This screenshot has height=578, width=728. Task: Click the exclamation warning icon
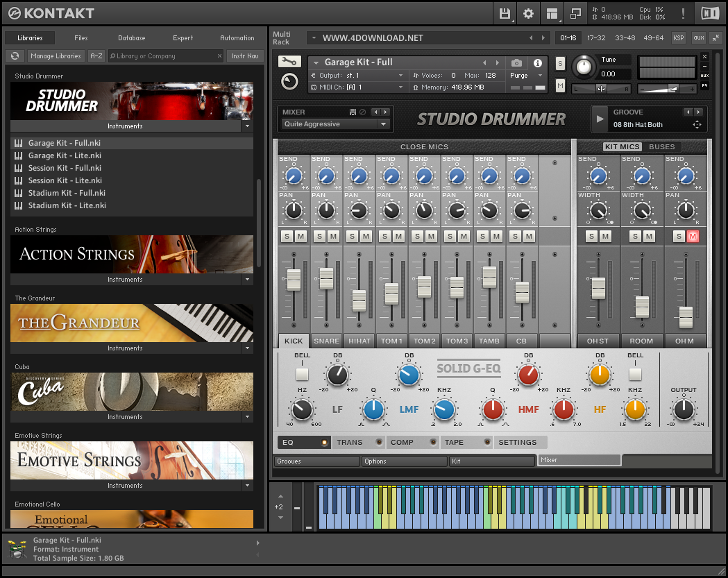683,13
